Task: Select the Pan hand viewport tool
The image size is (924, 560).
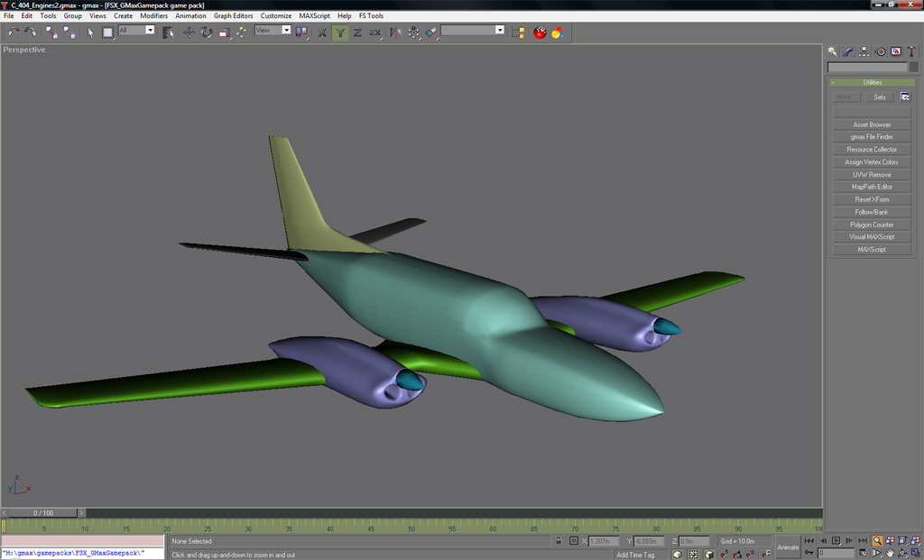Action: [x=890, y=553]
